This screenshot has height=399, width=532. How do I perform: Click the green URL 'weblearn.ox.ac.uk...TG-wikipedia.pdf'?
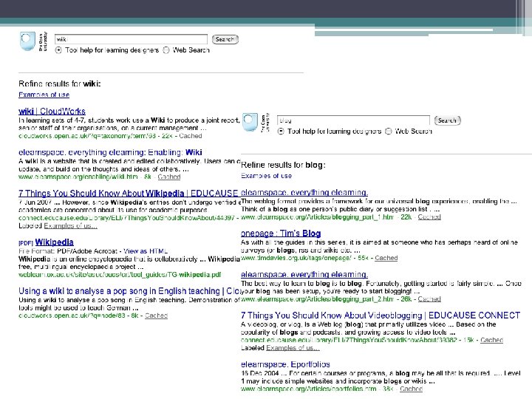[x=120, y=275]
